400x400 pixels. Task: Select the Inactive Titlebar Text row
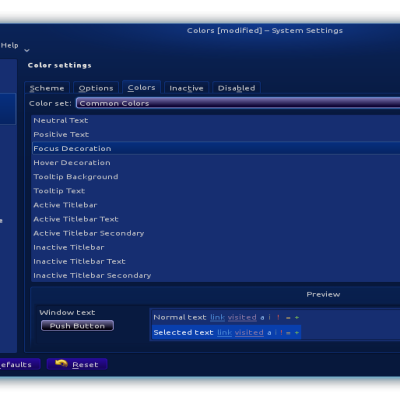point(216,261)
